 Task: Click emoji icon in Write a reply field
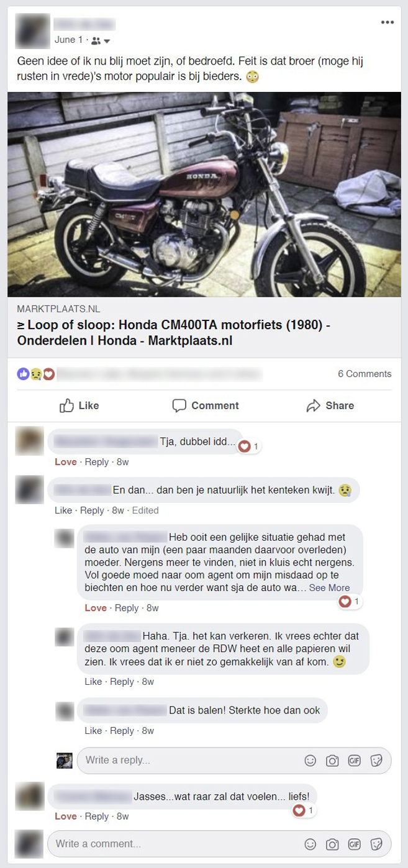[x=311, y=761]
